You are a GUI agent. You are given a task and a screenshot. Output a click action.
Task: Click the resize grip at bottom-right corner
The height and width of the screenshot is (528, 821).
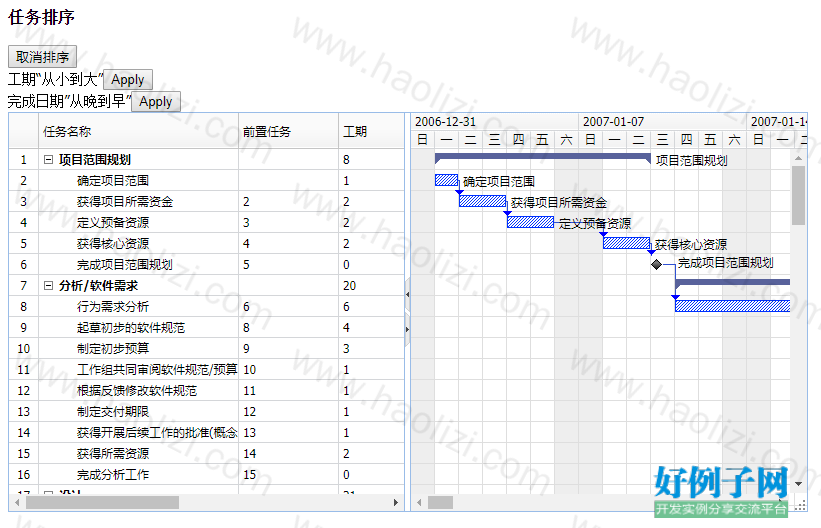click(800, 505)
